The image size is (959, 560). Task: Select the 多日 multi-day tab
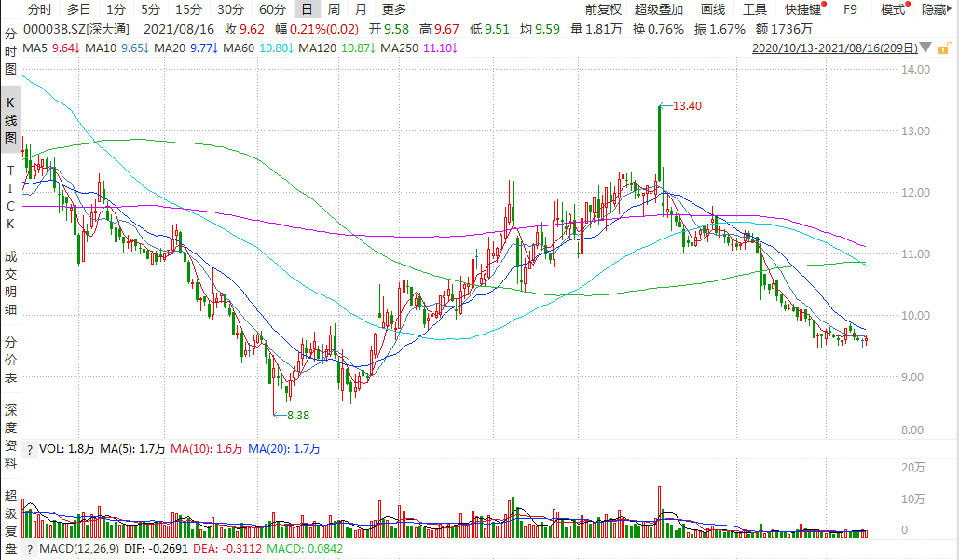(x=79, y=9)
